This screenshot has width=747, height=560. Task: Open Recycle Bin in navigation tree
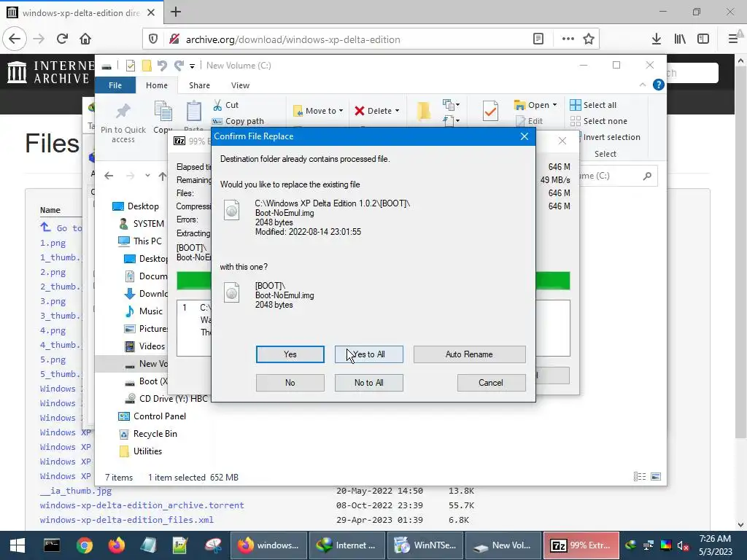[147, 434]
